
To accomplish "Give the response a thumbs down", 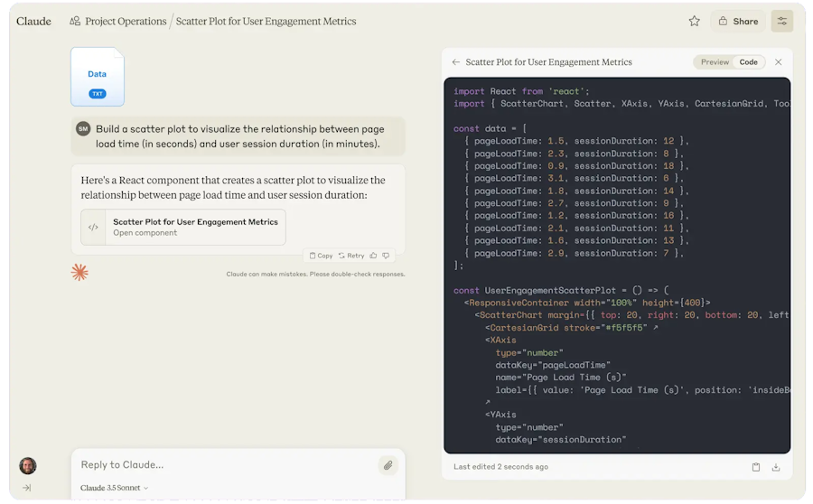I will [386, 256].
